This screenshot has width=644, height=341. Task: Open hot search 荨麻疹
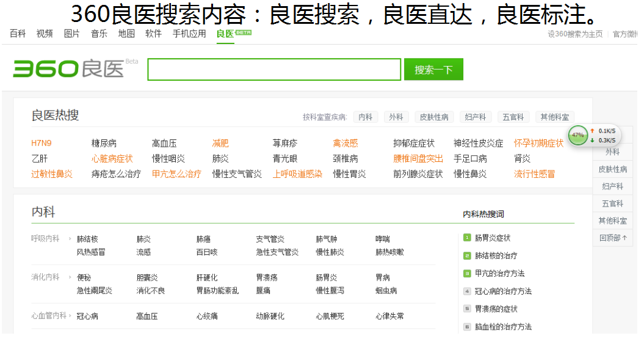click(285, 143)
